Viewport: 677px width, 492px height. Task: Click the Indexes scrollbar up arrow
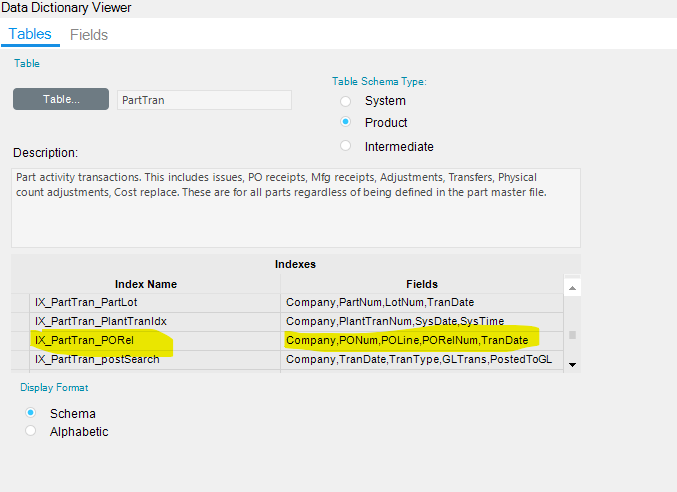point(572,288)
